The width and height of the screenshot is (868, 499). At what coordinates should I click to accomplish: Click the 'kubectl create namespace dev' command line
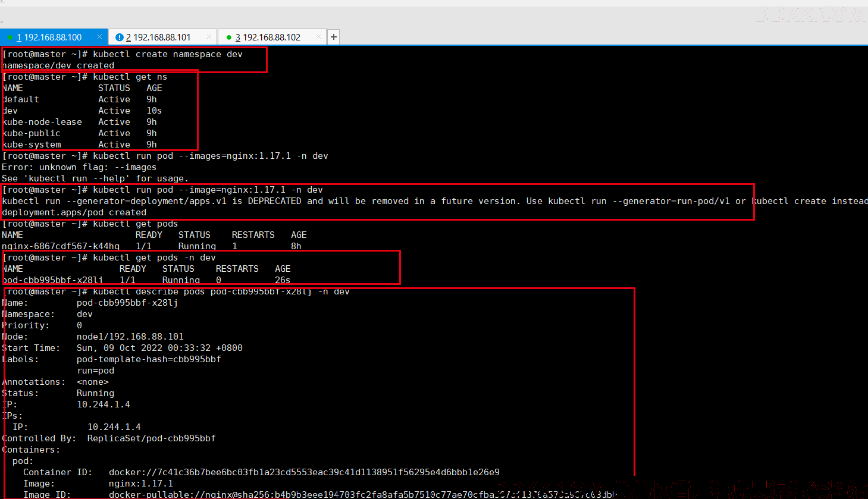[x=123, y=54]
